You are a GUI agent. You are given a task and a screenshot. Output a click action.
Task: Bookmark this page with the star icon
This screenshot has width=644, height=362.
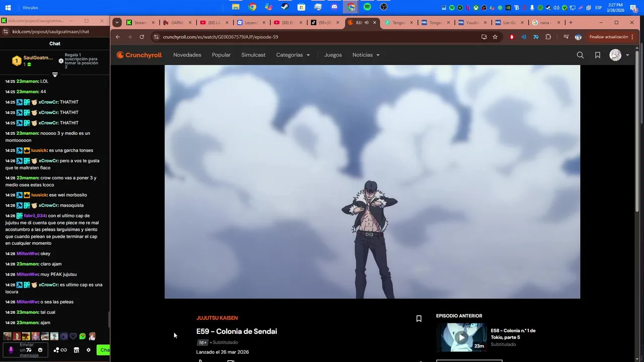[495, 37]
